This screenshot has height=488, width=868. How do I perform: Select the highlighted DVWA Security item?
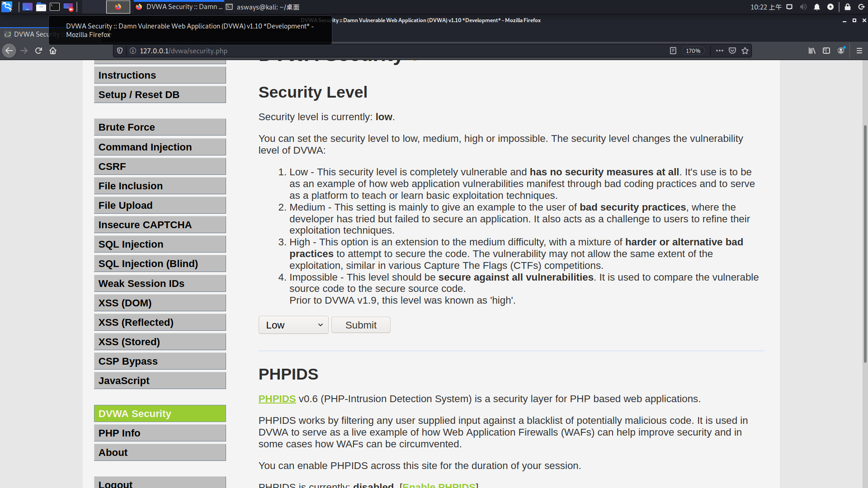[x=160, y=414]
